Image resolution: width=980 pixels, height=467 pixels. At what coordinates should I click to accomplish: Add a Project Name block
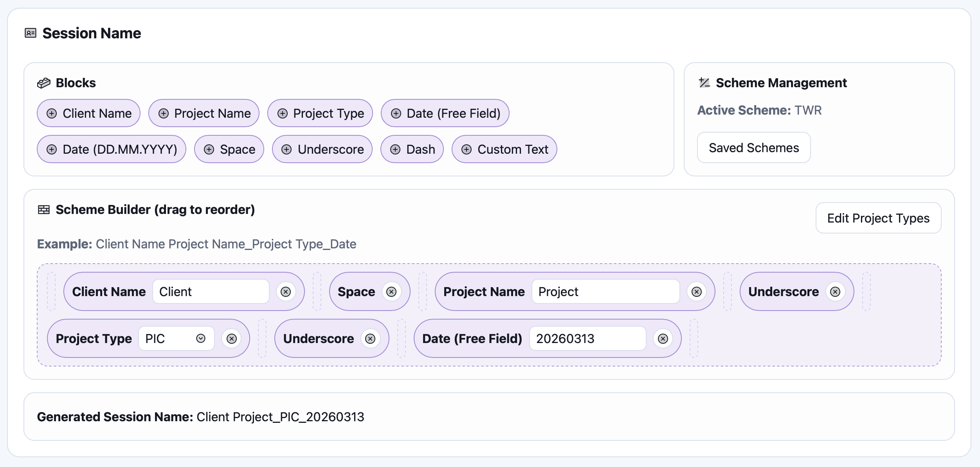(x=204, y=113)
